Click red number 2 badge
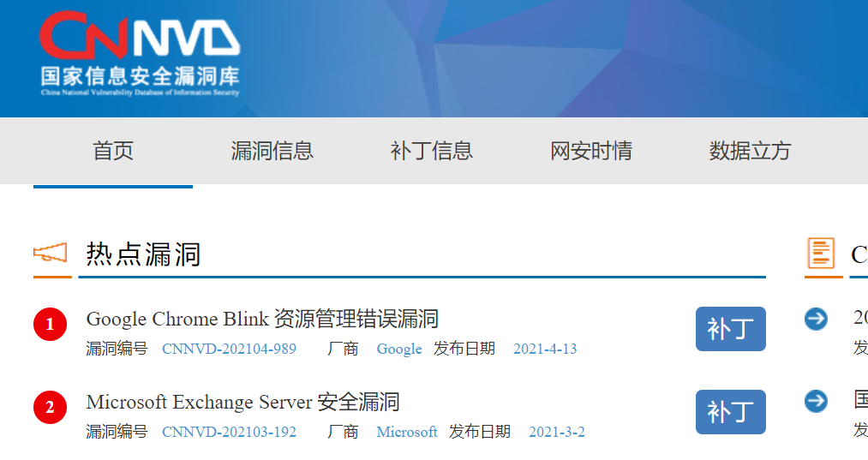The width and height of the screenshot is (868, 460). 50,407
